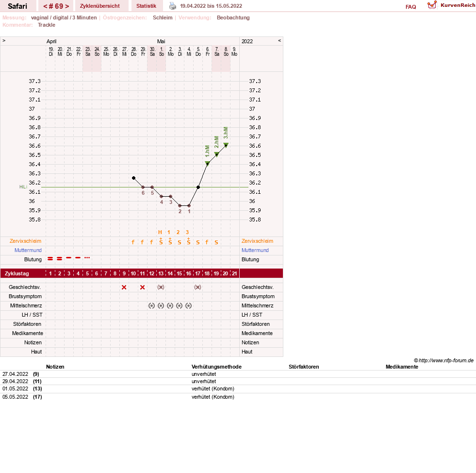Click the Mittelschmerz symbol on day 14
The width and height of the screenshot is (476, 473).
pyautogui.click(x=170, y=305)
